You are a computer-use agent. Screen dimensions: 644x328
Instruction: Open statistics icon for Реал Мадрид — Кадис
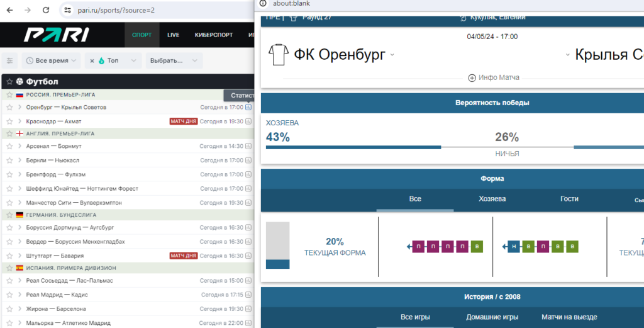(248, 295)
